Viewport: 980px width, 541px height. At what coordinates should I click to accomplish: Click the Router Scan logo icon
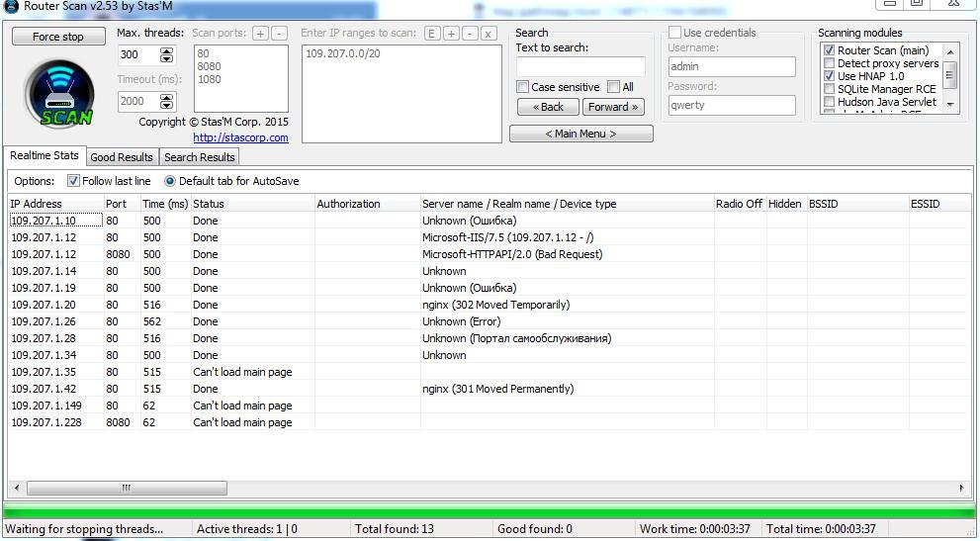pyautogui.click(x=59, y=93)
